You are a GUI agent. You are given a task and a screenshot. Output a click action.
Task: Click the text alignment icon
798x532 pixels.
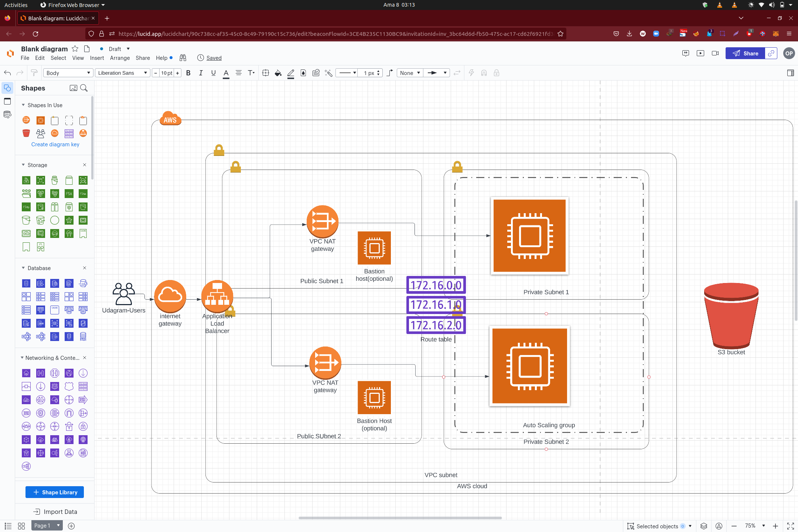click(x=239, y=73)
